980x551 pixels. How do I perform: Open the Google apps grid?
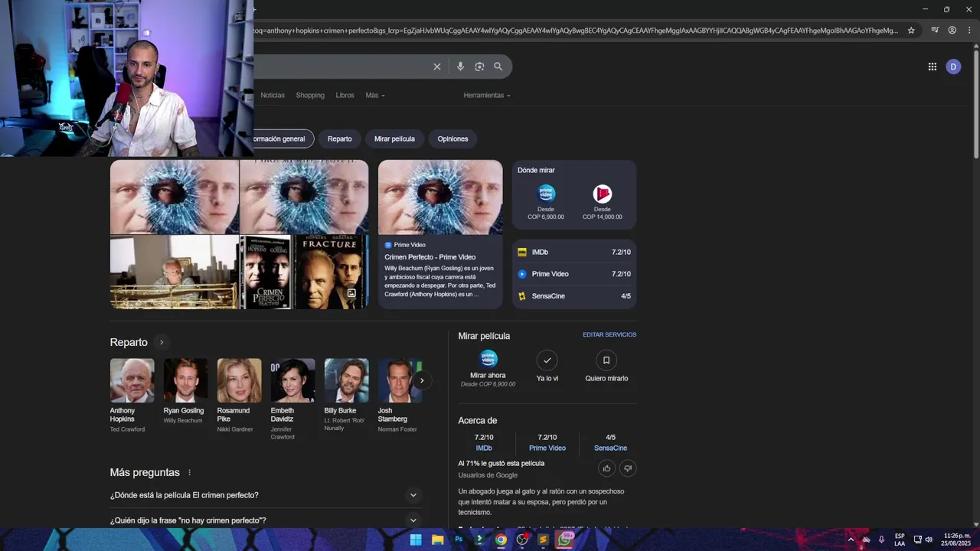point(933,67)
